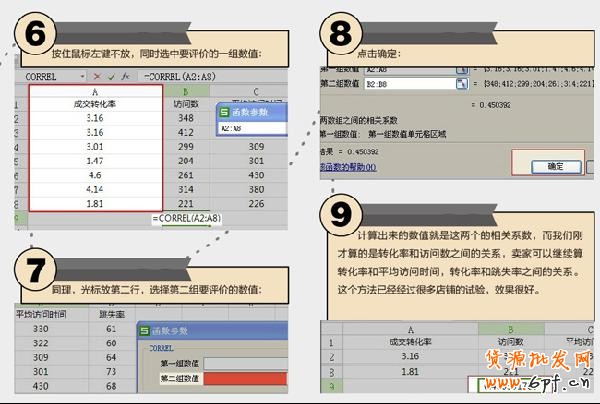Click the 确定 button
The image size is (600, 404).
554,168
